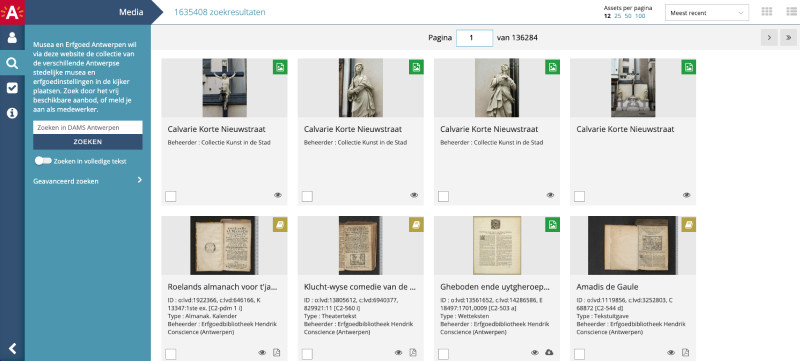Click the ZOEKEN button
Viewport: 800px width, 361px height.
click(88, 142)
